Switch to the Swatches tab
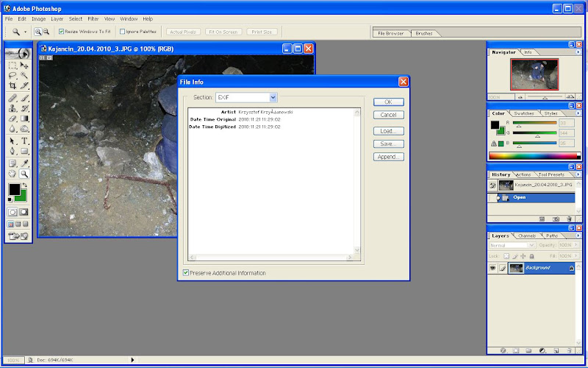Viewport: 588px width, 368px height. 524,113
